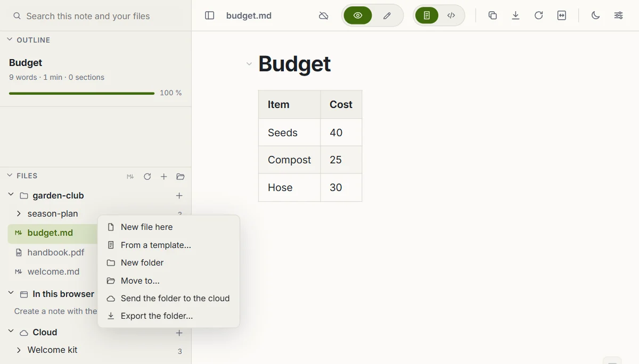
Task: Click the outline reading progress bar
Action: 81,93
